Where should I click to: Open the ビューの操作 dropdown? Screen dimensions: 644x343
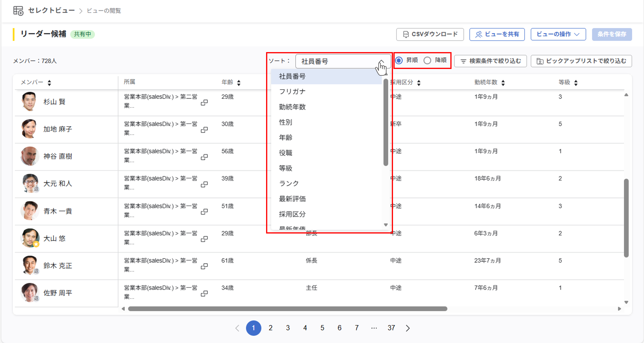point(558,34)
